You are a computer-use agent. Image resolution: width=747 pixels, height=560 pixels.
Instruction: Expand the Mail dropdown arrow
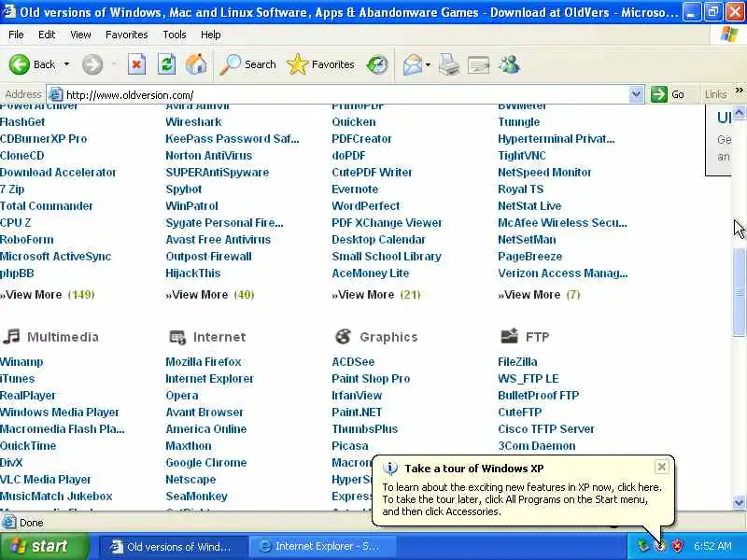tap(428, 64)
